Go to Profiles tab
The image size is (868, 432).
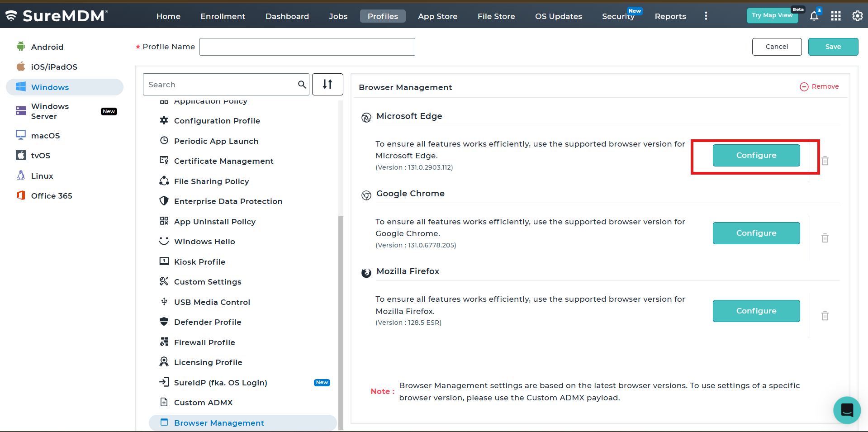point(383,16)
